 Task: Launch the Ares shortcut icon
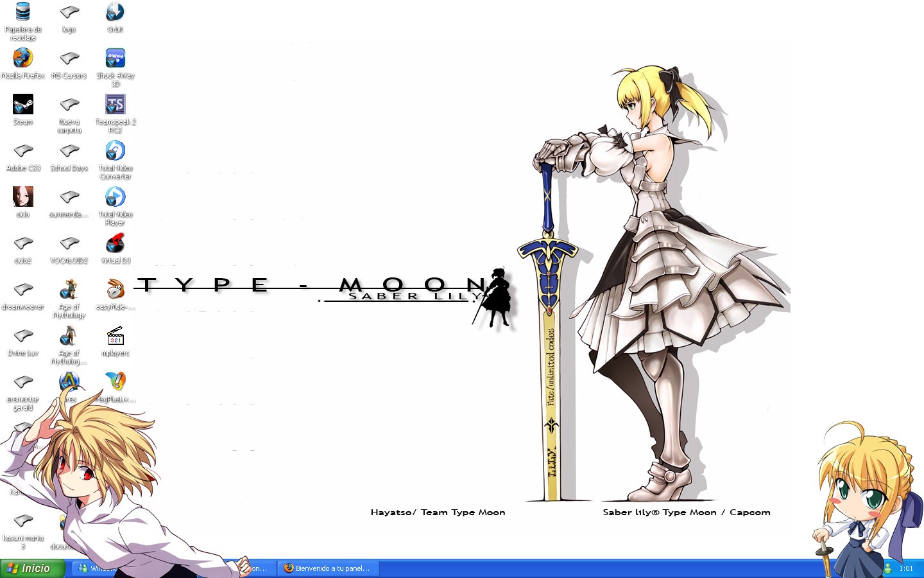coord(69,387)
